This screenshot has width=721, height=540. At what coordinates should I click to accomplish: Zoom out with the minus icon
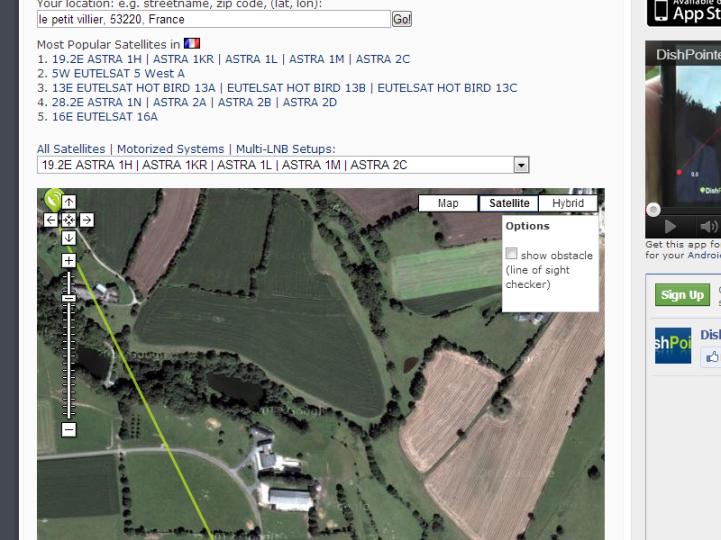point(69,430)
